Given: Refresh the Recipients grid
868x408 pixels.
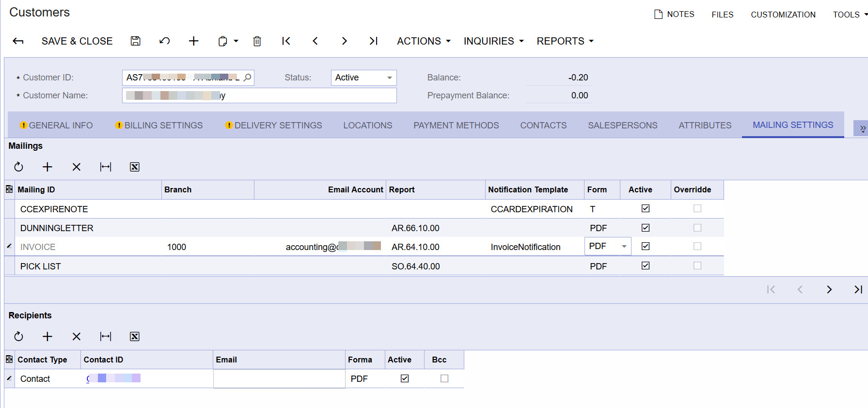Looking at the screenshot, I should [x=18, y=337].
